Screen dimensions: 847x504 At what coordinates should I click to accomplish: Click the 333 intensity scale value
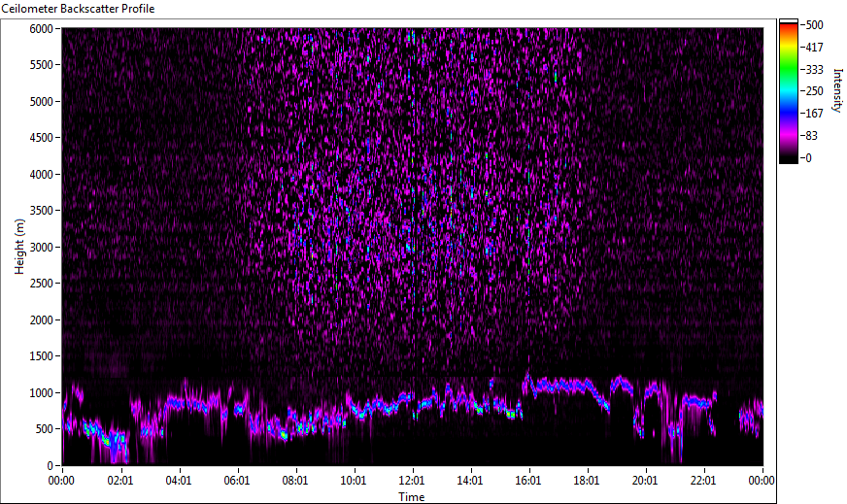[814, 70]
